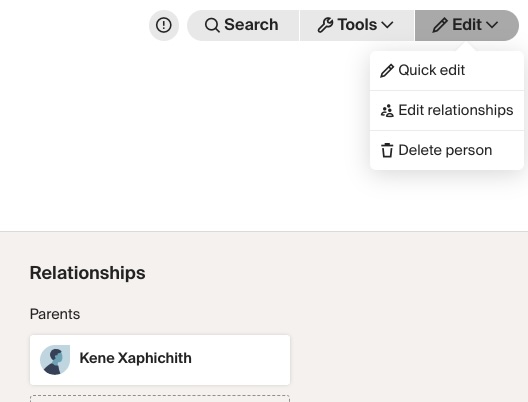Click the dashed placeholder box below the parent card

point(160,399)
